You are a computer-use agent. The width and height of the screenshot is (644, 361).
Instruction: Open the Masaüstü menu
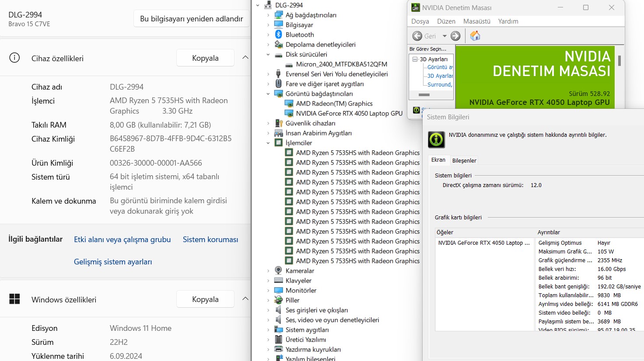click(x=477, y=21)
